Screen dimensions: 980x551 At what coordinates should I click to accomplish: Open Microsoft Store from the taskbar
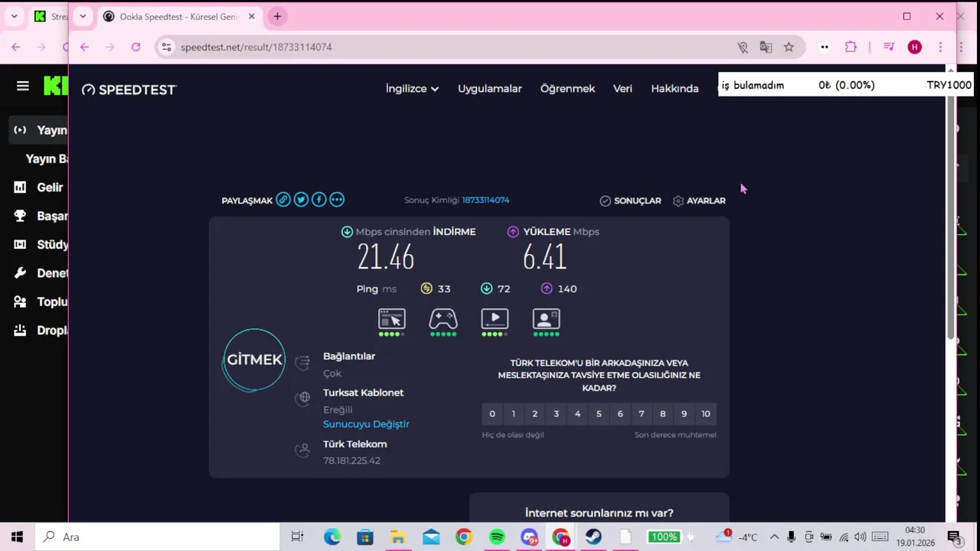coord(364,537)
